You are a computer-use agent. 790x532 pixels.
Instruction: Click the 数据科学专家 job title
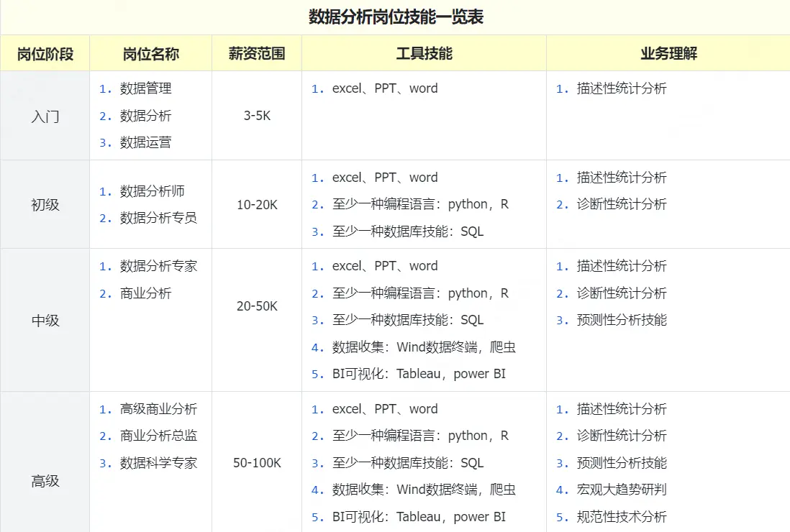158,463
